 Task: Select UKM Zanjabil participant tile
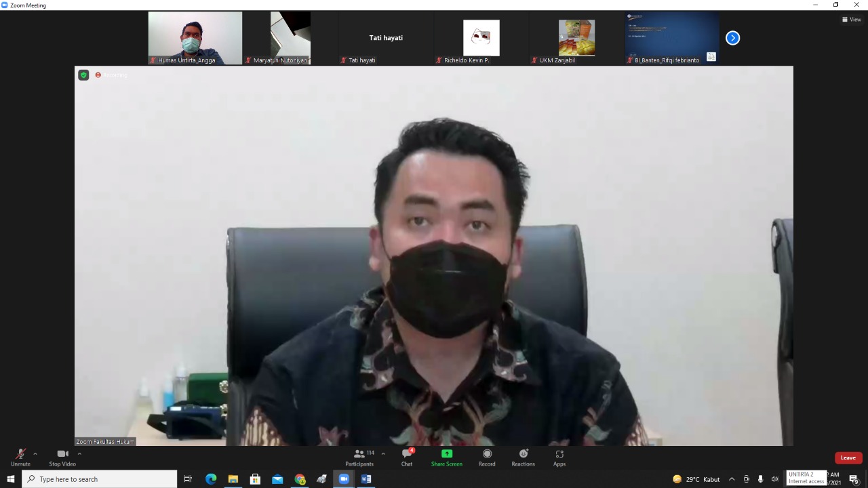point(576,38)
